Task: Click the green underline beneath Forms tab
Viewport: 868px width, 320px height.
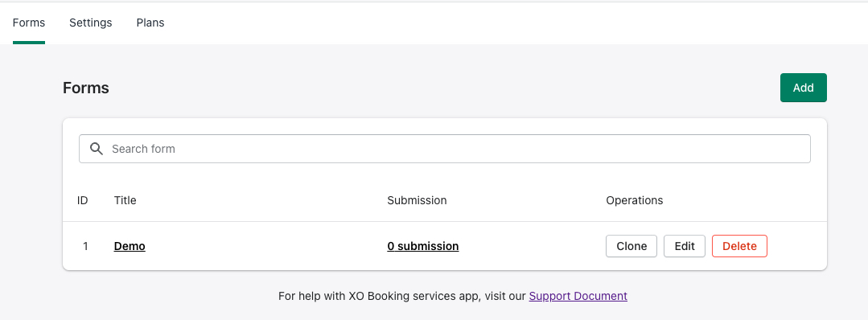Action: pyautogui.click(x=29, y=43)
